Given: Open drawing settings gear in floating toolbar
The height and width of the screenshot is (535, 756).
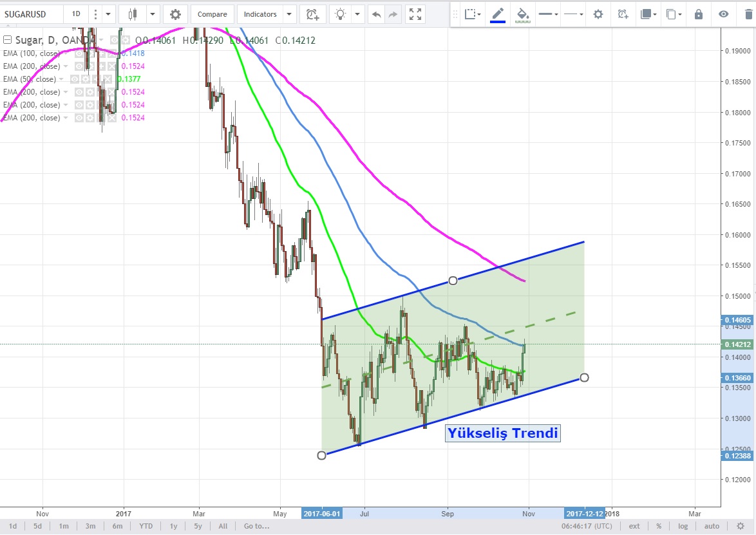Looking at the screenshot, I should (598, 14).
